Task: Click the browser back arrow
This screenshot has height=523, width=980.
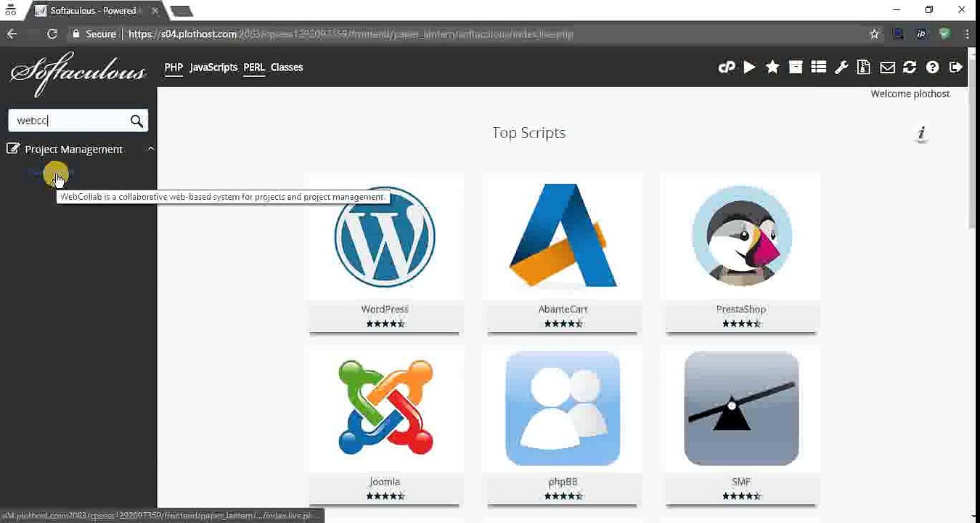Action: 12,34
